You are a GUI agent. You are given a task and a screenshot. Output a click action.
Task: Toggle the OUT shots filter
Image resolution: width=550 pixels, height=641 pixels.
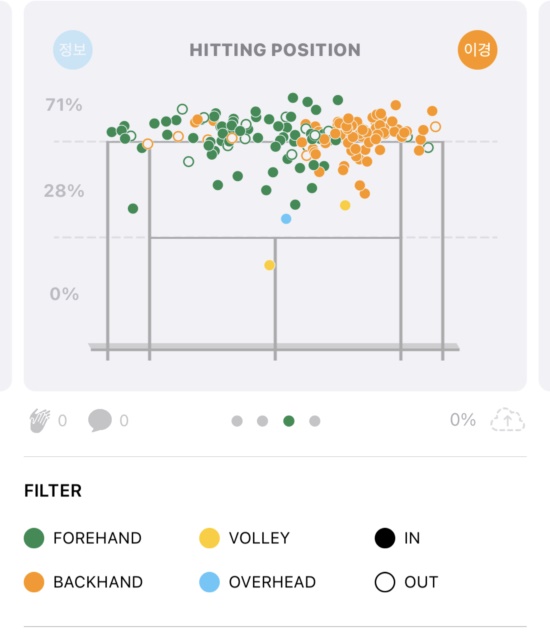[406, 582]
